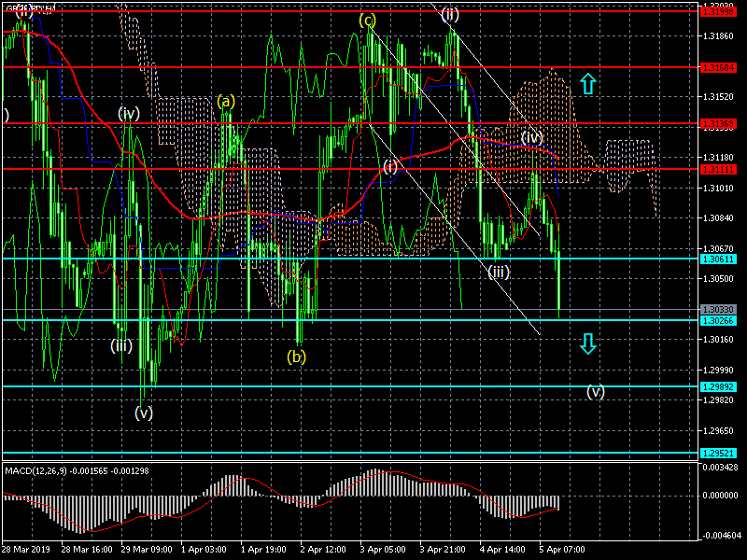The height and width of the screenshot is (560, 747).
Task: Select the (iii) label near 4 Apr
Action: tap(498, 272)
